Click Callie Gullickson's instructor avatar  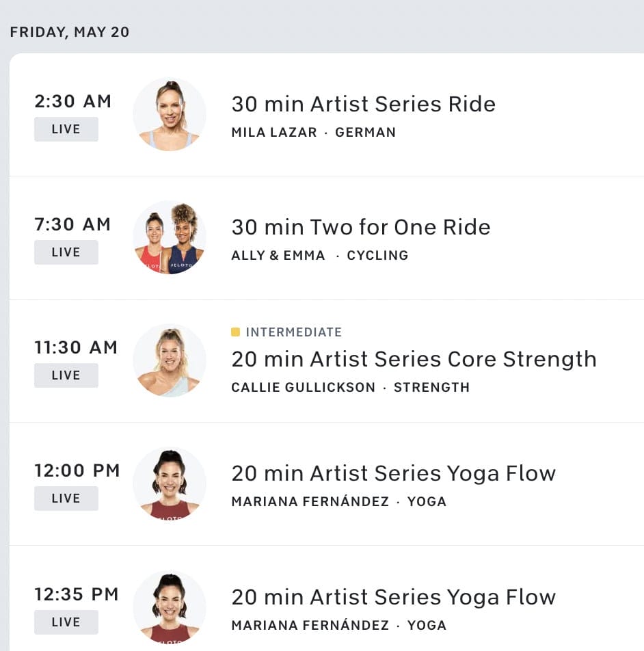click(170, 360)
